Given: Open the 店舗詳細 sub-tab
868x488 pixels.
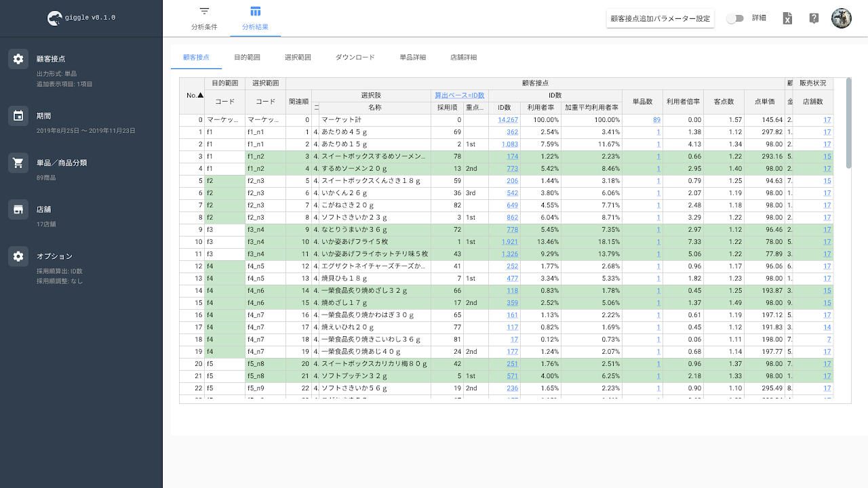Looking at the screenshot, I should [463, 58].
